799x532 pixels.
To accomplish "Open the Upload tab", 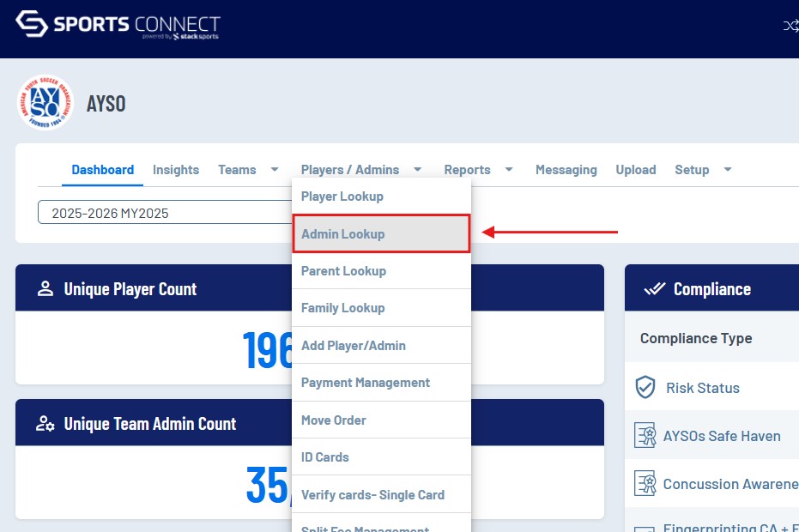I will 636,170.
